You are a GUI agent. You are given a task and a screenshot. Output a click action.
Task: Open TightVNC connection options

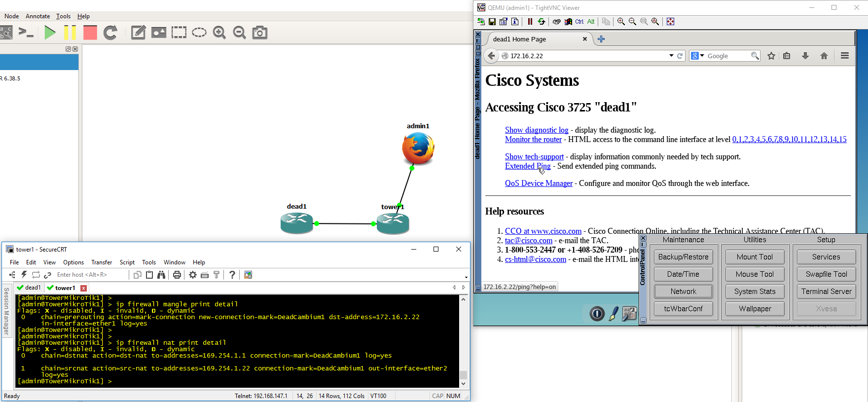click(504, 21)
